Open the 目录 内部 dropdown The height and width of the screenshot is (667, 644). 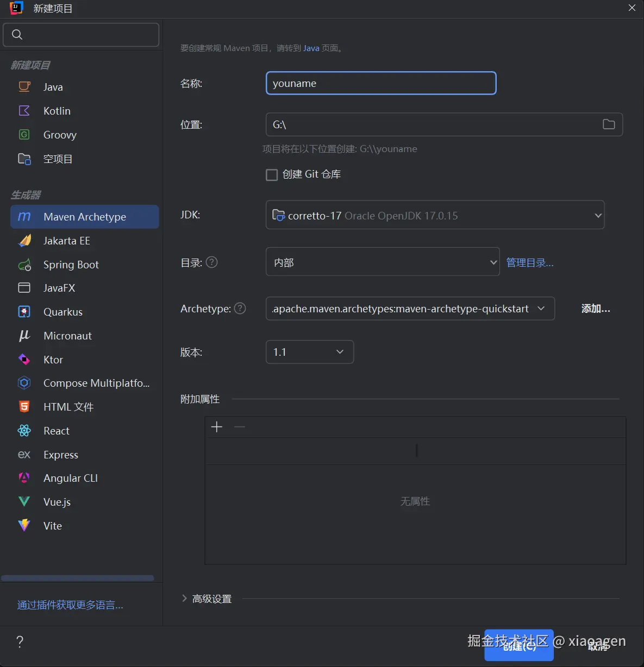(x=383, y=262)
